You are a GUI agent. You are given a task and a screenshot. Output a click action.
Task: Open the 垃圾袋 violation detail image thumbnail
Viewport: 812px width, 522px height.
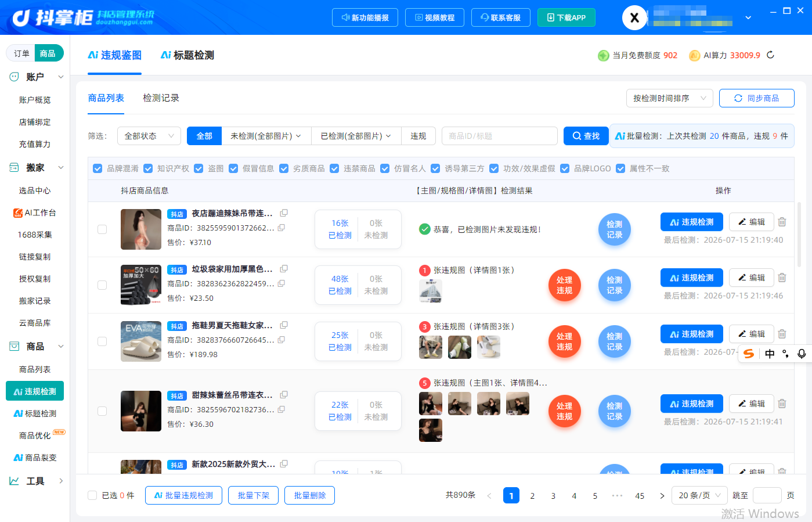[x=431, y=291]
